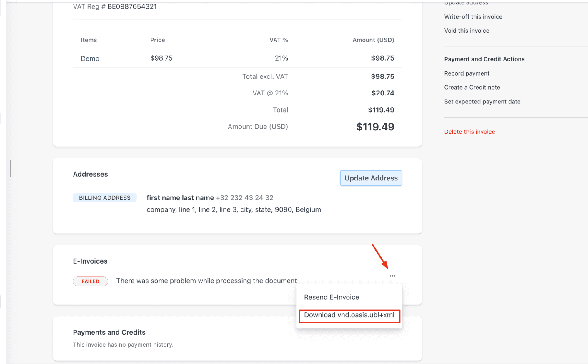Image resolution: width=588 pixels, height=364 pixels.
Task: Click the FAILED status badge
Action: coord(90,281)
